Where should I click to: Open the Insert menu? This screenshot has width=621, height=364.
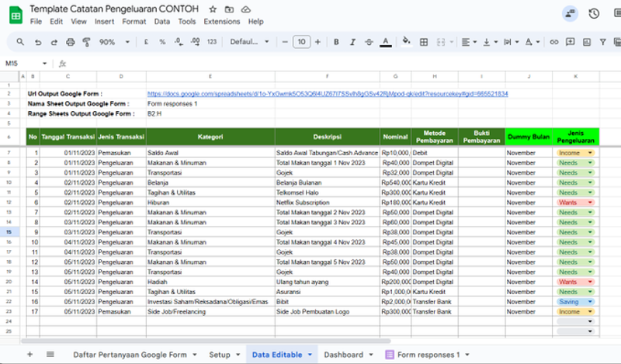tap(104, 22)
